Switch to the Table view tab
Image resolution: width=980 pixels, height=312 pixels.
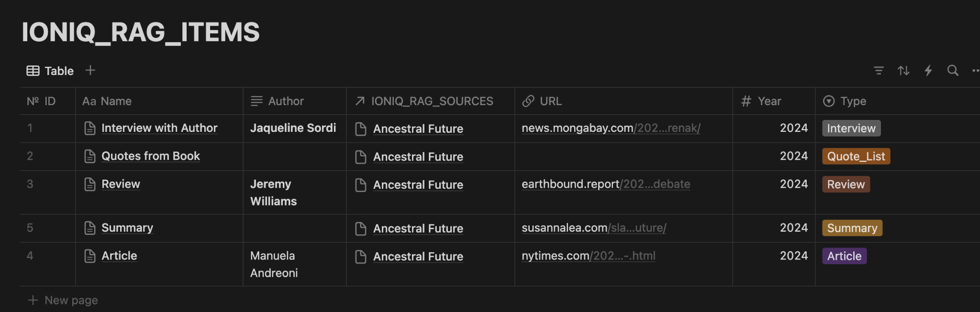pos(50,71)
